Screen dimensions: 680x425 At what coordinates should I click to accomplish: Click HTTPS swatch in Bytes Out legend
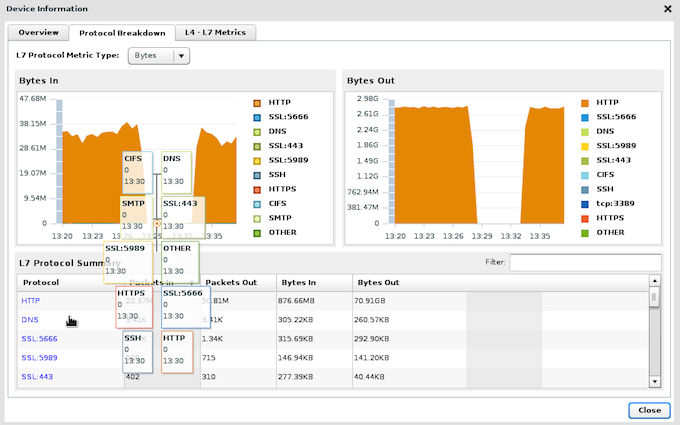pos(585,219)
